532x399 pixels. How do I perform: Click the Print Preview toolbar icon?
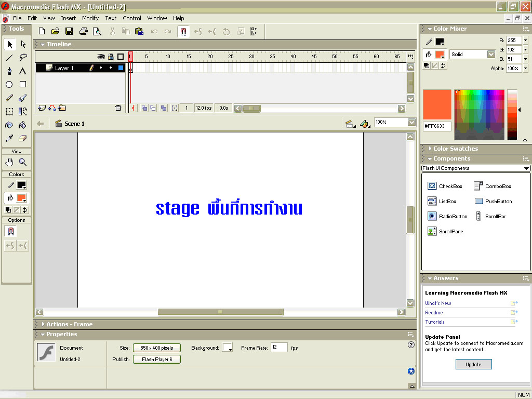coord(97,32)
